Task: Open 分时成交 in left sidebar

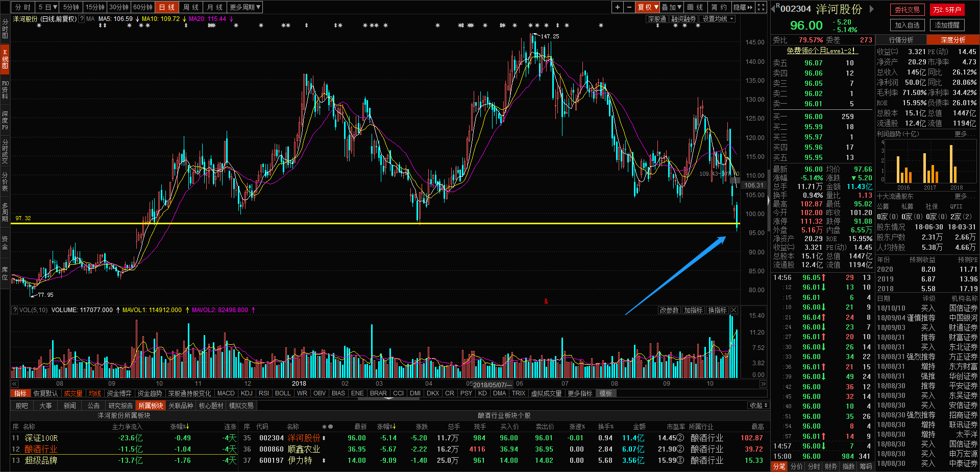Action: 5,151
